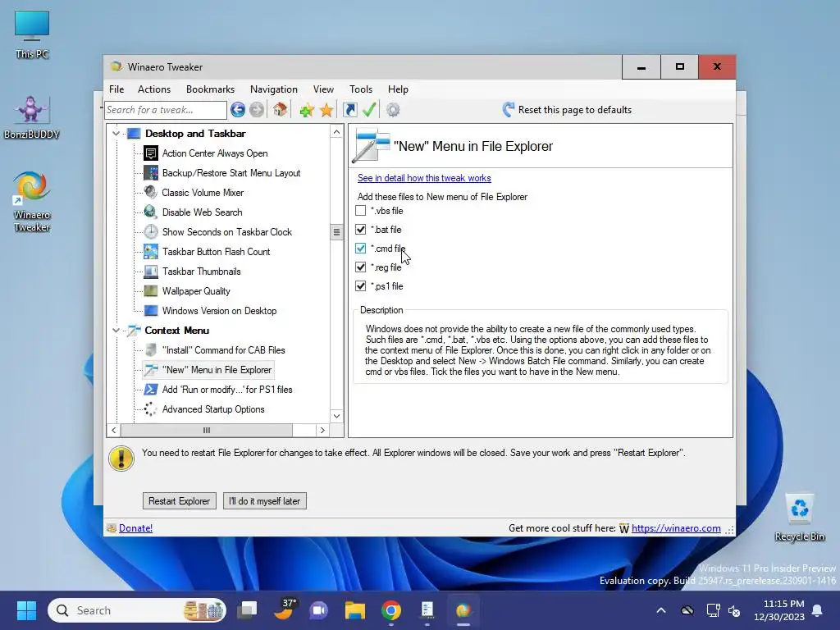
Task: Open File Explorer from the taskbar
Action: tap(354, 610)
